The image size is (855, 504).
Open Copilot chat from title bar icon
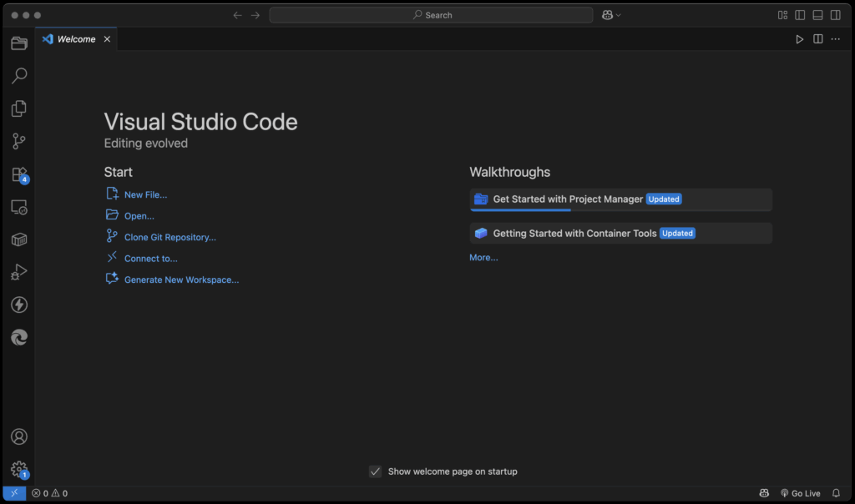tap(607, 15)
